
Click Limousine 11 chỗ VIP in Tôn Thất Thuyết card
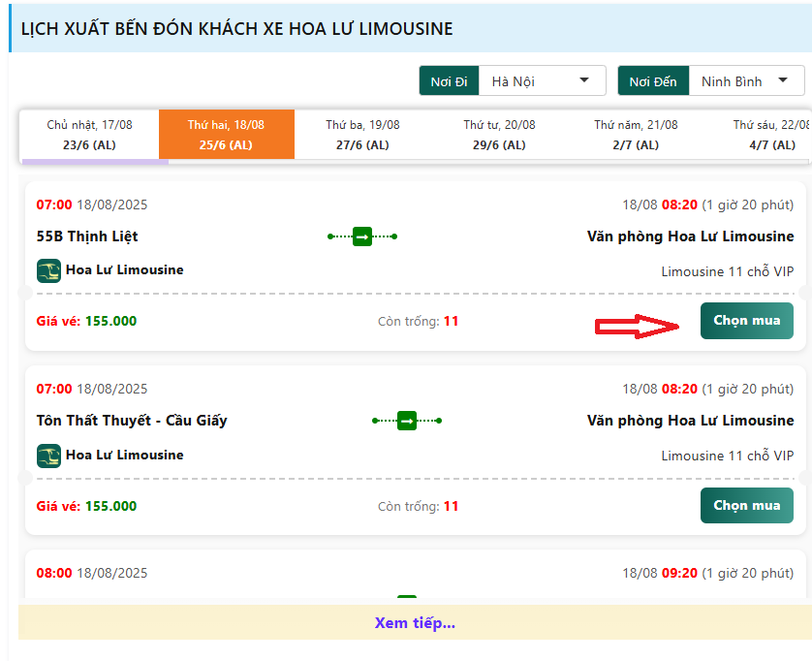(x=727, y=456)
